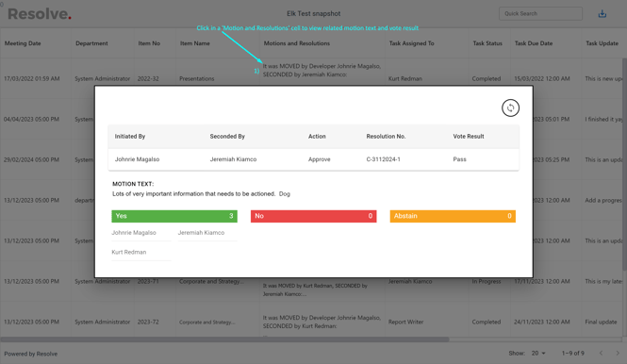Go to the next page with the arrow

(x=618, y=354)
